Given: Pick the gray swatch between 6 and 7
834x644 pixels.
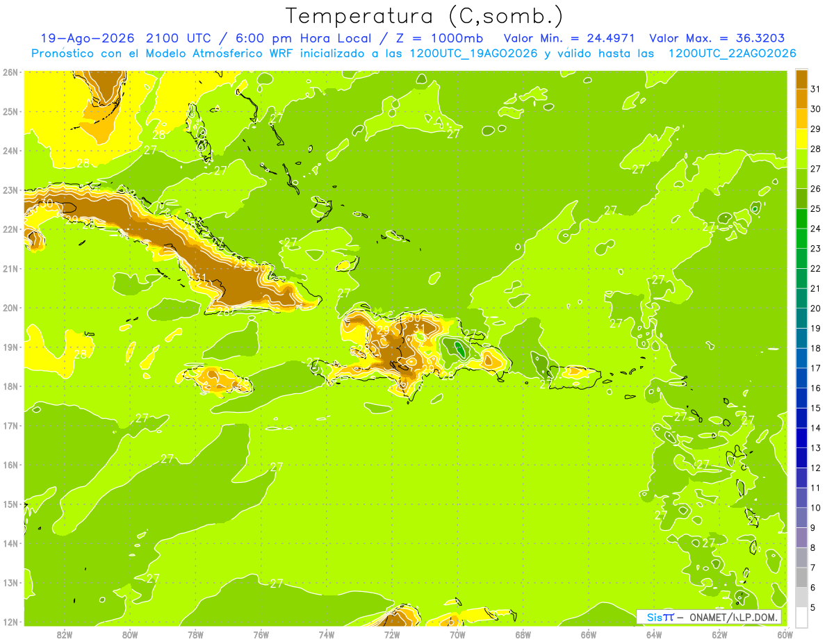Looking at the screenshot, I should pos(801,577).
